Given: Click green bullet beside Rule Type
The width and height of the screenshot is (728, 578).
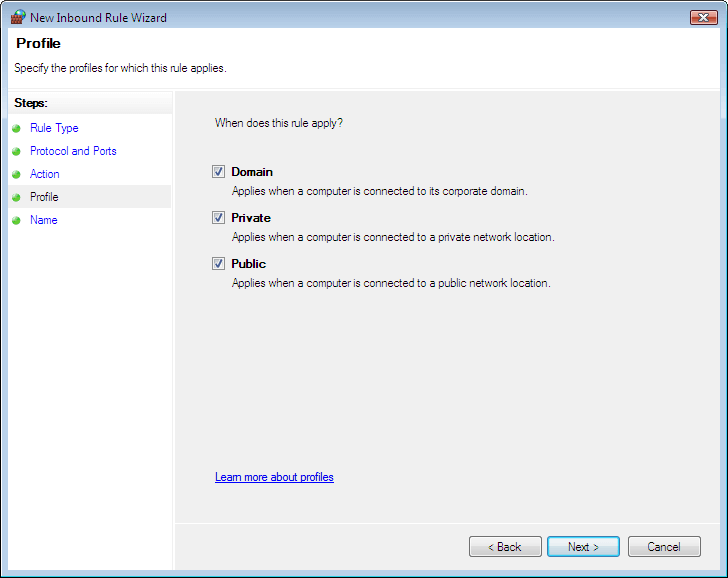Looking at the screenshot, I should 16,129.
